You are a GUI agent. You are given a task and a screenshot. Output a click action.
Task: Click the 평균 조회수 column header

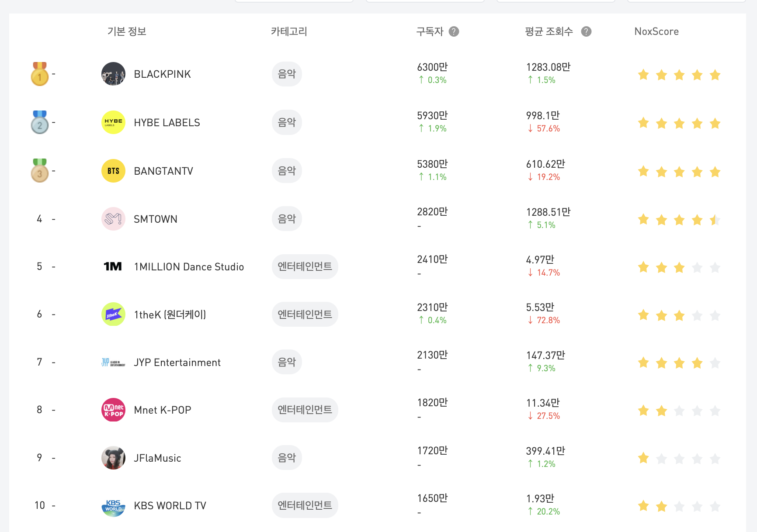549,31
